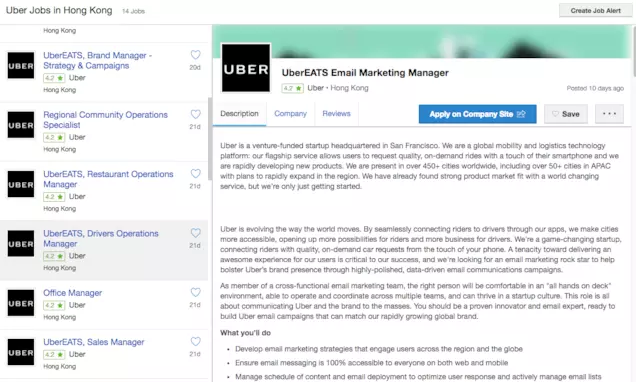
Task: Click 'Posted 10 days ago' text
Action: tap(595, 88)
